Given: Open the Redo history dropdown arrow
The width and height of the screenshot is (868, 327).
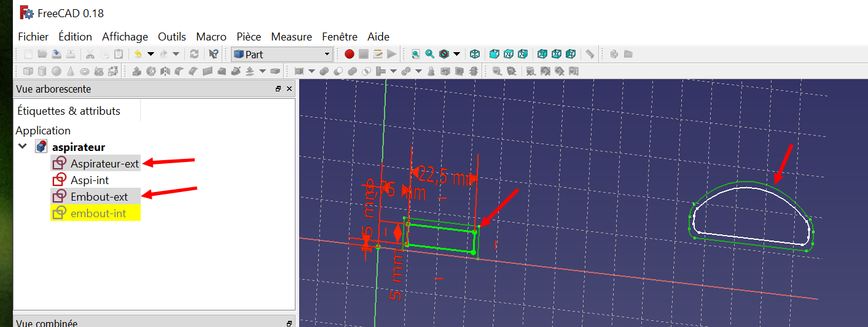Looking at the screenshot, I should (x=176, y=54).
